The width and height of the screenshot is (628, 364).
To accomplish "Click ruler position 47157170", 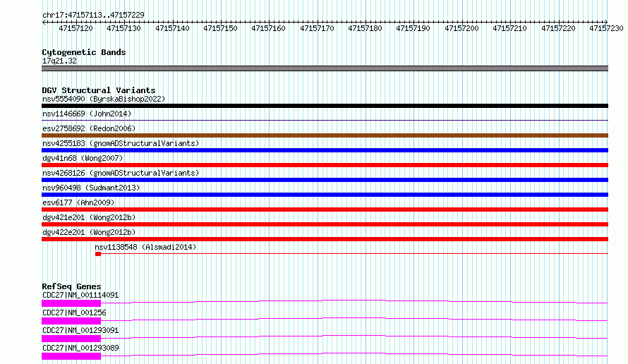I will click(317, 28).
